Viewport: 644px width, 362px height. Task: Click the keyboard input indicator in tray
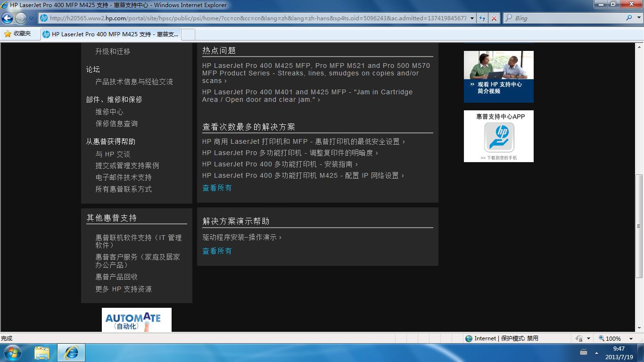pos(584,353)
